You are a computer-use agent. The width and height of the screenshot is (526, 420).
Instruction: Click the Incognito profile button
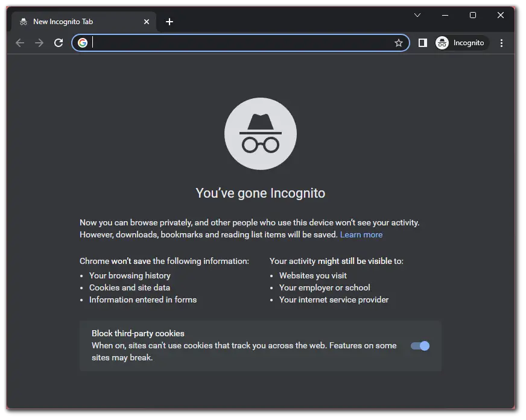tap(461, 43)
